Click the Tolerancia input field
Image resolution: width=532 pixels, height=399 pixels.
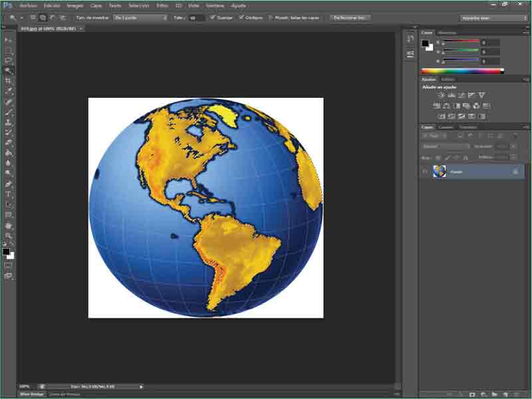pyautogui.click(x=197, y=17)
